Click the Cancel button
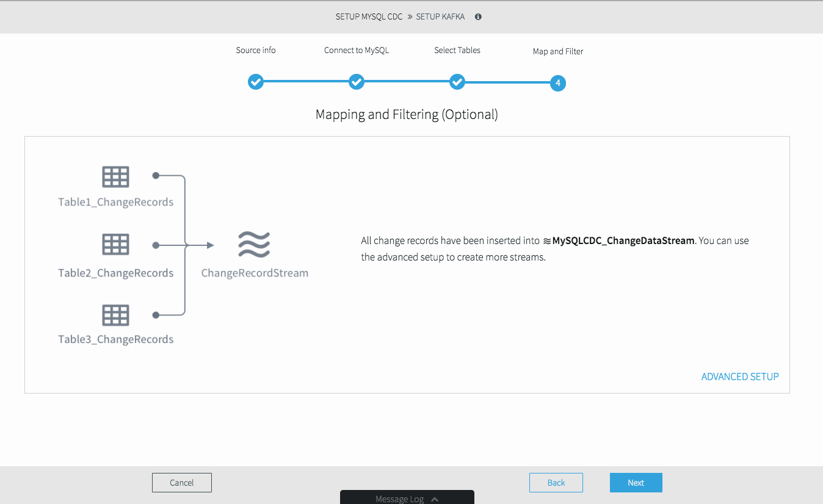Screen dimensions: 823x504 [182, 483]
